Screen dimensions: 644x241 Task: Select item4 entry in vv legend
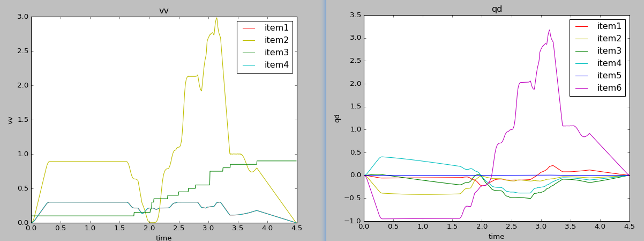[x=276, y=65]
